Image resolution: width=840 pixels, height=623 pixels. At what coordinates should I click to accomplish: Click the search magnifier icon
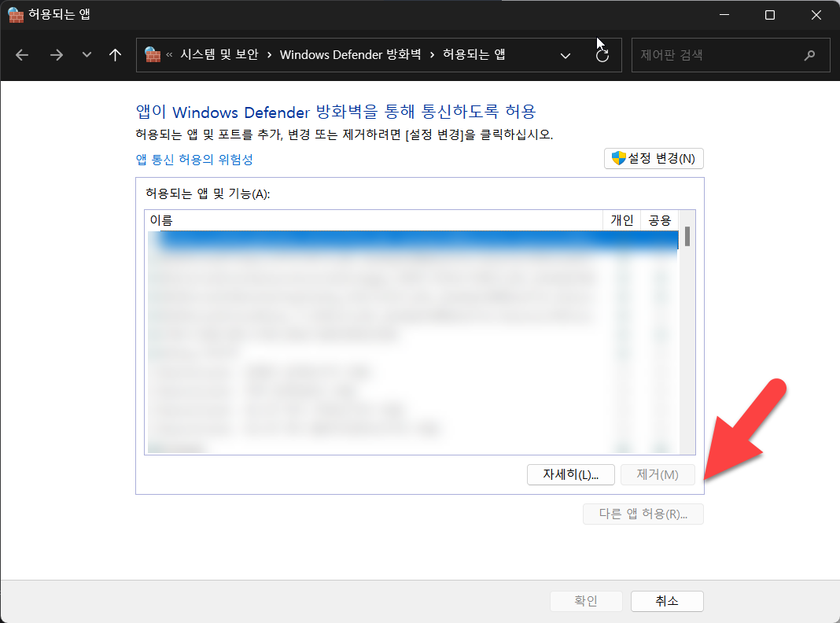[809, 54]
